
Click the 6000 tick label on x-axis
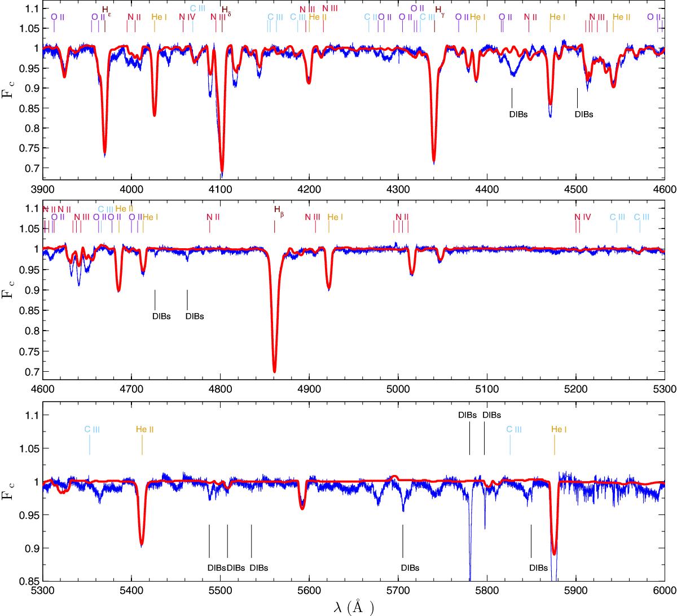[664, 592]
